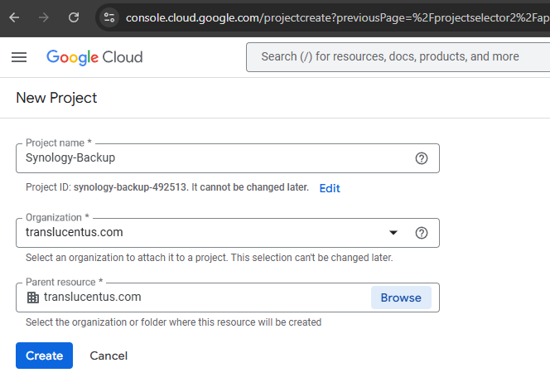Reload the page with the refresh icon
The height and width of the screenshot is (392, 550).
[x=74, y=17]
